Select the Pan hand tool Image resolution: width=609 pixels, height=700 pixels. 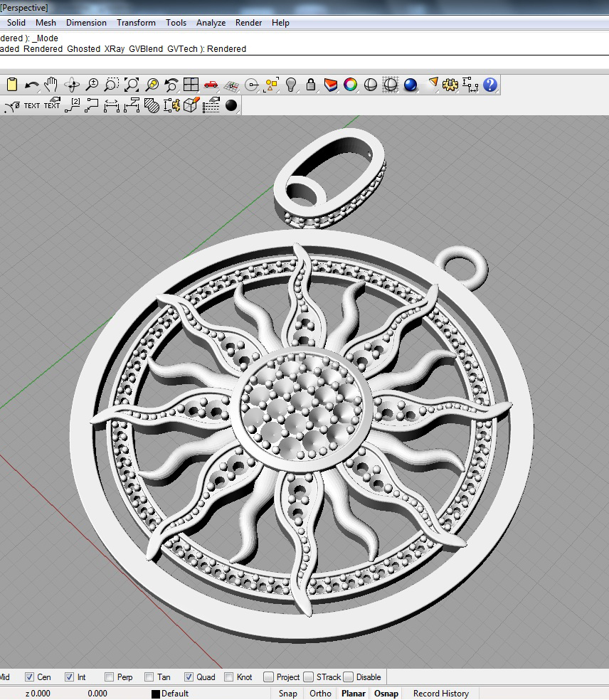(x=51, y=85)
